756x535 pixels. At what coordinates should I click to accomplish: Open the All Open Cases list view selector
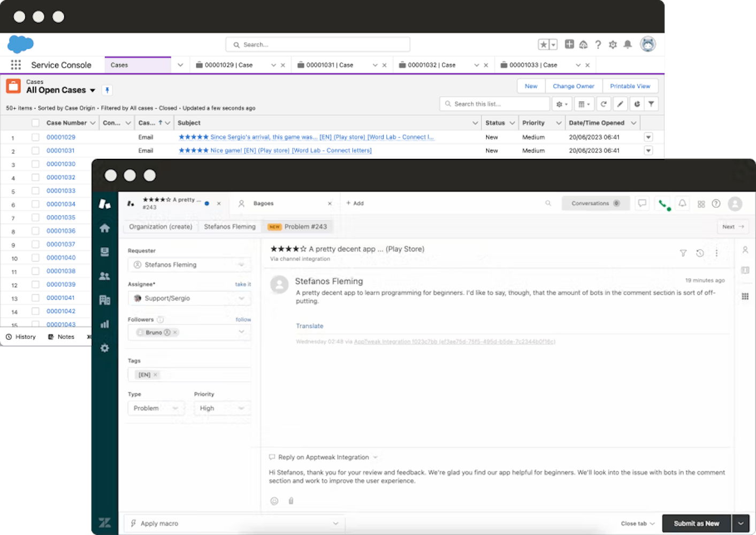click(x=93, y=90)
